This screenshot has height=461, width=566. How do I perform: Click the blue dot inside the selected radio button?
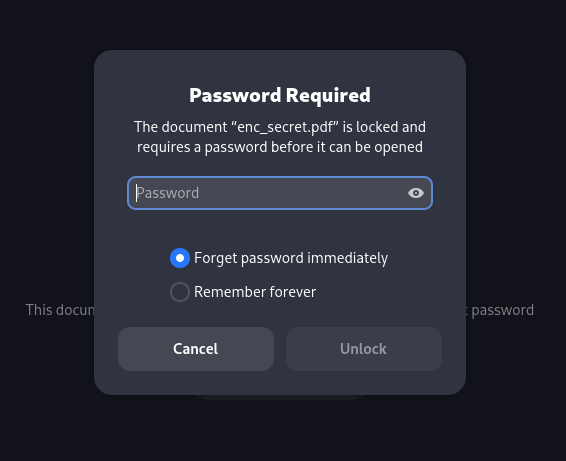click(x=180, y=258)
